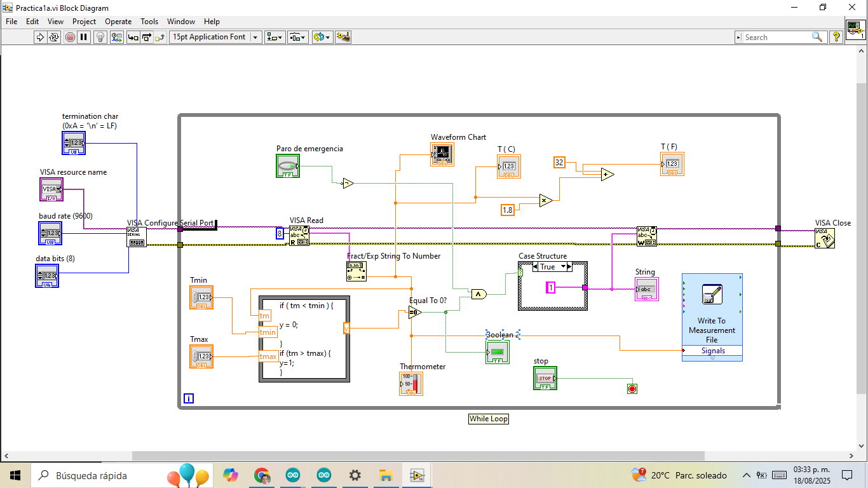Open the 15pt Application Font dropdown
The width and height of the screenshot is (868, 488).
(216, 37)
